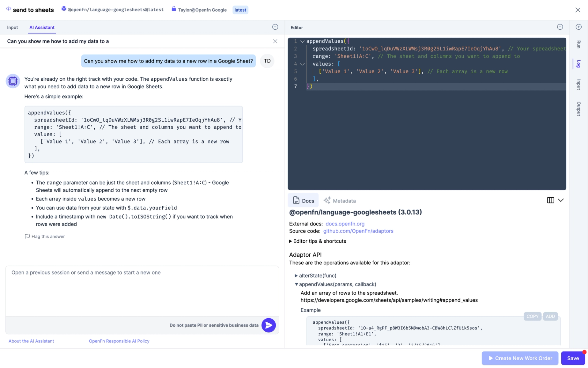
Task: Collapse the Editor panel with minus icon
Action: [560, 27]
